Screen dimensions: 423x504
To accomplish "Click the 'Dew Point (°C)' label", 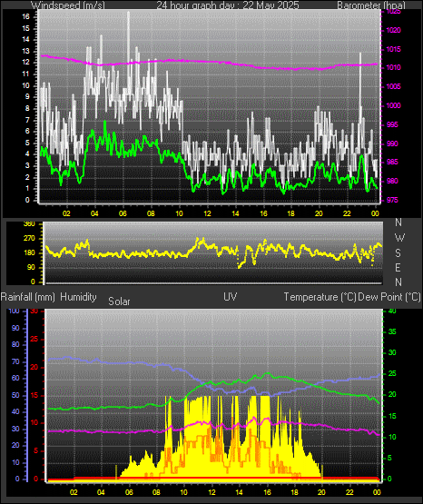I will (x=389, y=297).
